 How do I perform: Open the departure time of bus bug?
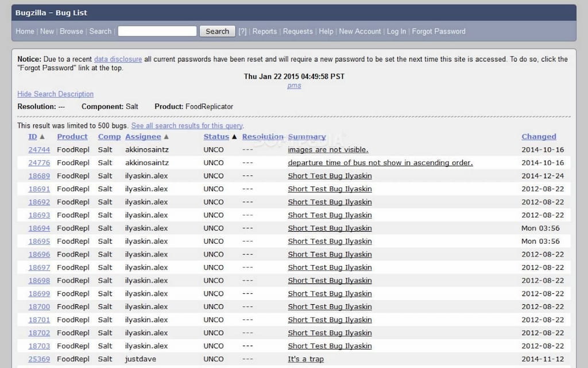pos(381,163)
